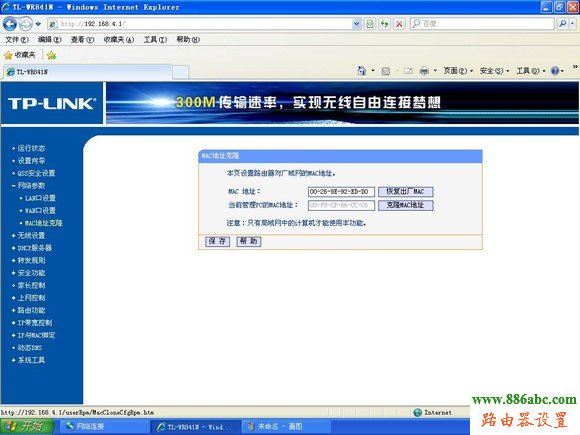The width and height of the screenshot is (580, 435).
Task: Open the 安全 (Safety) command menu
Action: [x=495, y=71]
